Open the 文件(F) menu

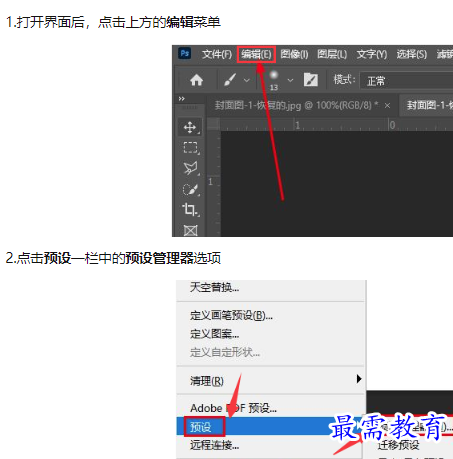point(217,54)
